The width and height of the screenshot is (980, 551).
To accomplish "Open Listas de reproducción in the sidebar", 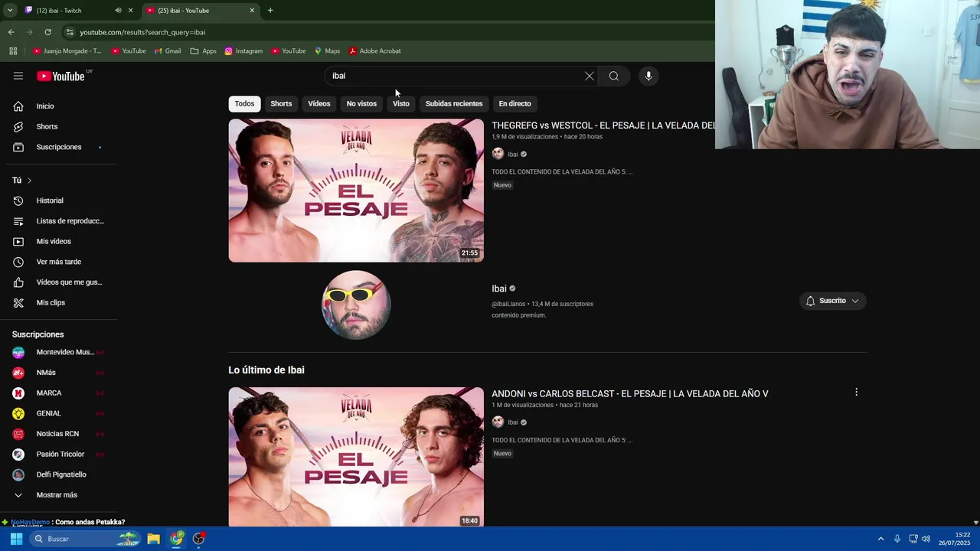I will [60, 221].
